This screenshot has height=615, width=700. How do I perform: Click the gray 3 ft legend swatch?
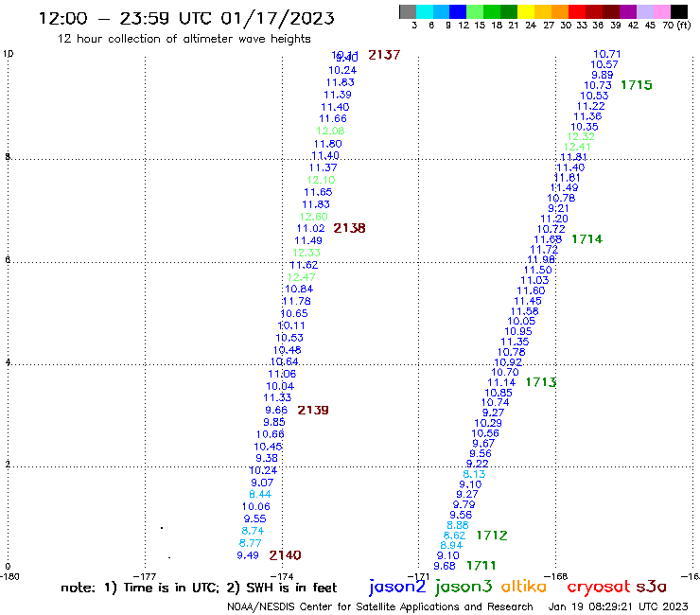408,11
